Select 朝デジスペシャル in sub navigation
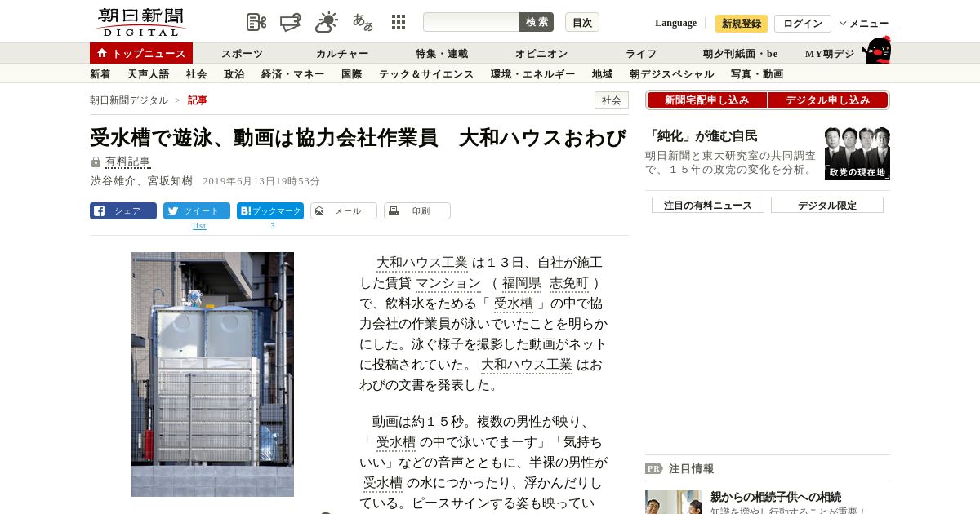The width and height of the screenshot is (980, 514). point(671,73)
